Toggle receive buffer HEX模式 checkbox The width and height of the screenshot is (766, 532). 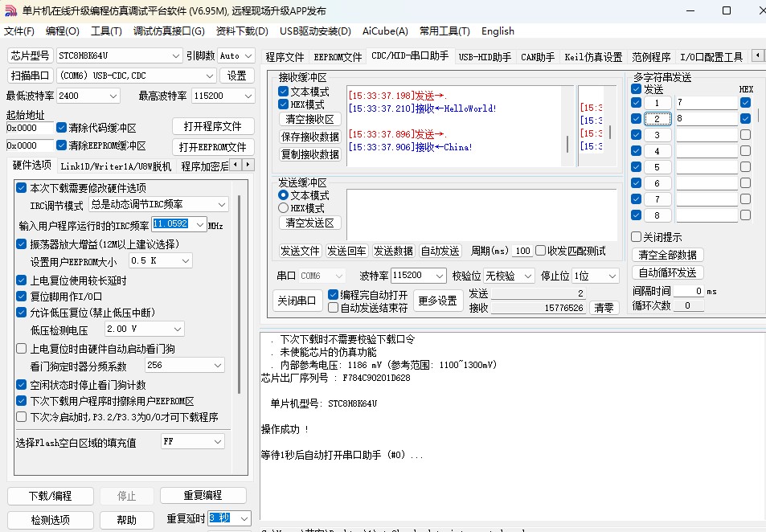click(284, 104)
